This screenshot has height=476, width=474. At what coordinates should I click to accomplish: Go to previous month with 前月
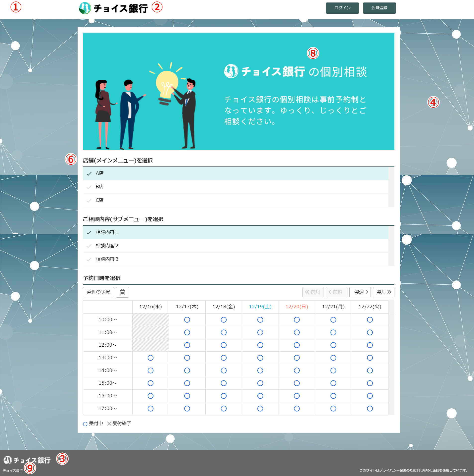[313, 292]
